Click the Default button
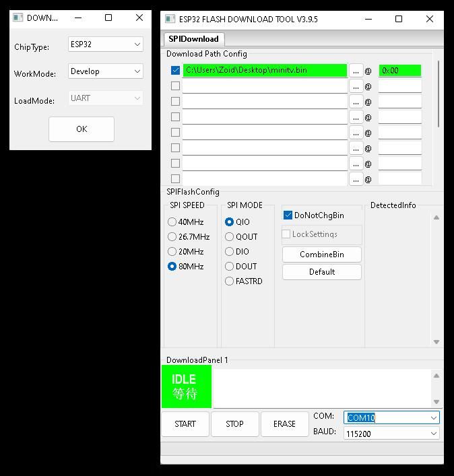 322,272
